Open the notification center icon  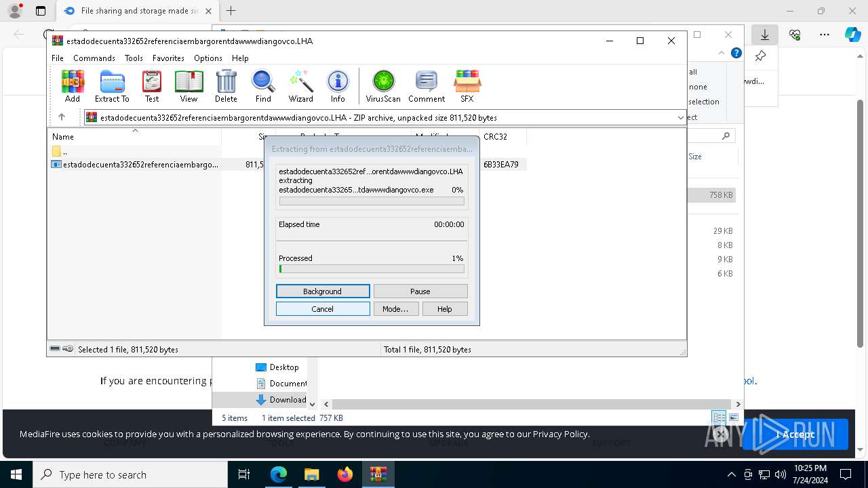point(846,474)
